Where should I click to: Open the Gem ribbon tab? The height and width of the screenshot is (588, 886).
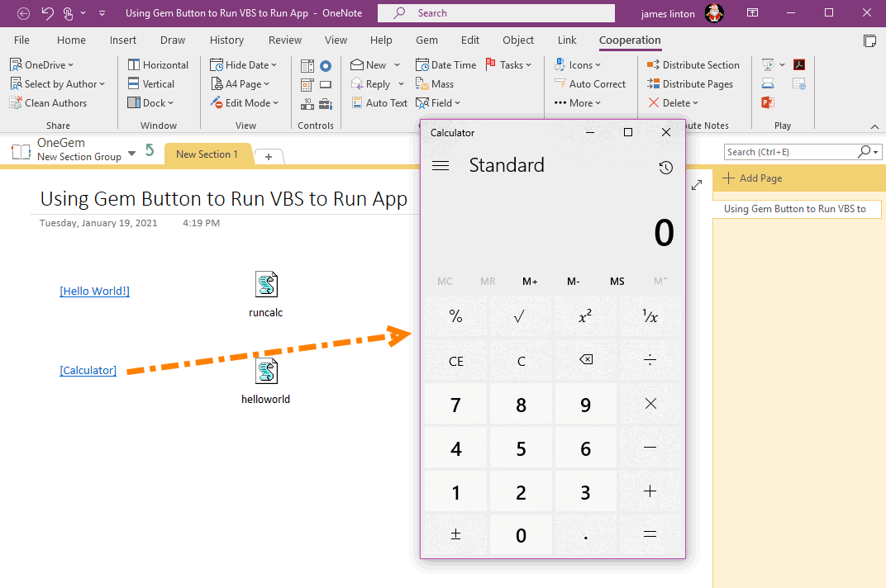tap(426, 40)
